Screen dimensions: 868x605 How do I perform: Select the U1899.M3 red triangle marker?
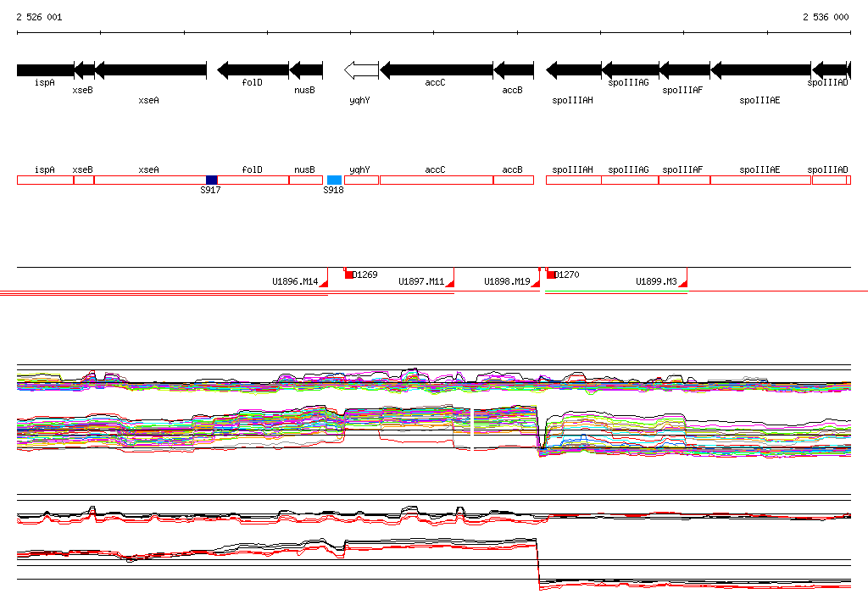coord(682,284)
